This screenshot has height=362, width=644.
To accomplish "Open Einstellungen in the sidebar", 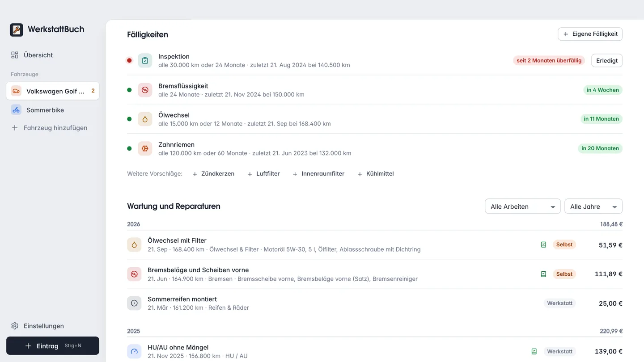I will pyautogui.click(x=53, y=326).
